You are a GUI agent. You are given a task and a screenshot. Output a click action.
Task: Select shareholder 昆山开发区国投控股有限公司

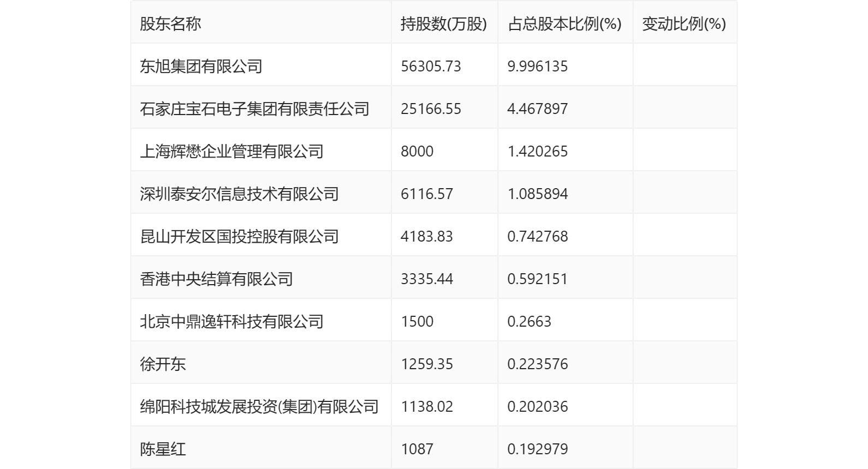[240, 237]
